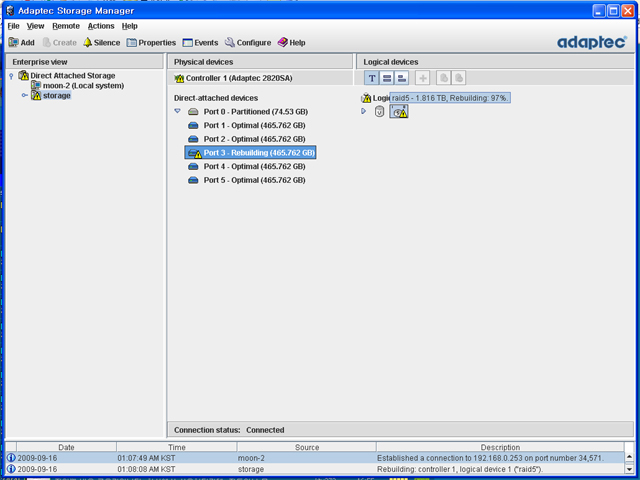This screenshot has width=640, height=480.
Task: Collapse the Direct Attached Storage tree node
Action: pos(11,76)
